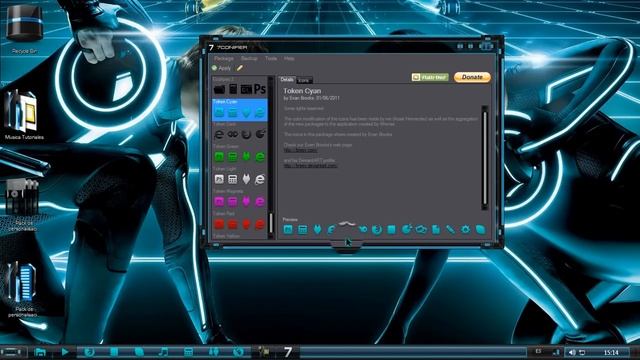
Task: Click the media player play icon on taskbar
Action: point(64,352)
